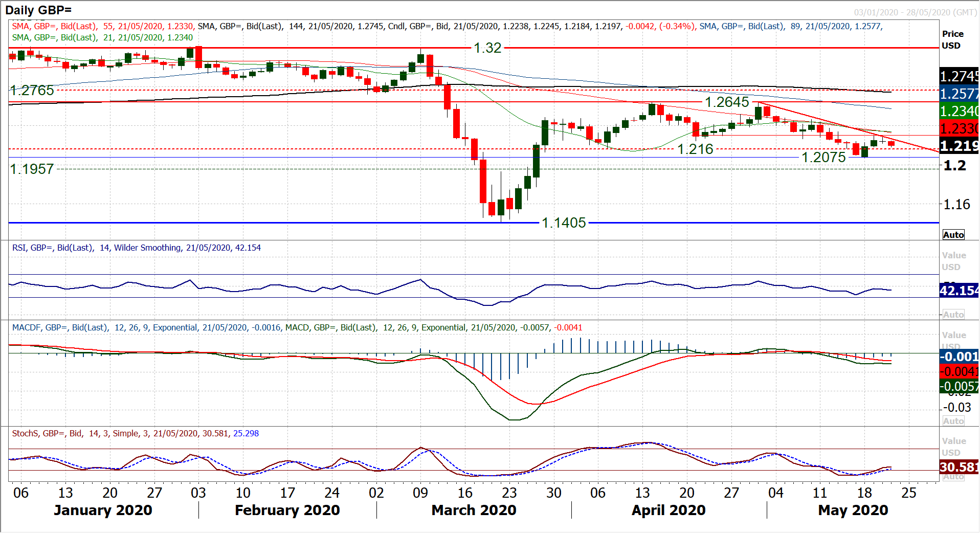Select the green 1.2340 SMA price tag
Viewport: 980px width, 533px height.
coord(959,111)
